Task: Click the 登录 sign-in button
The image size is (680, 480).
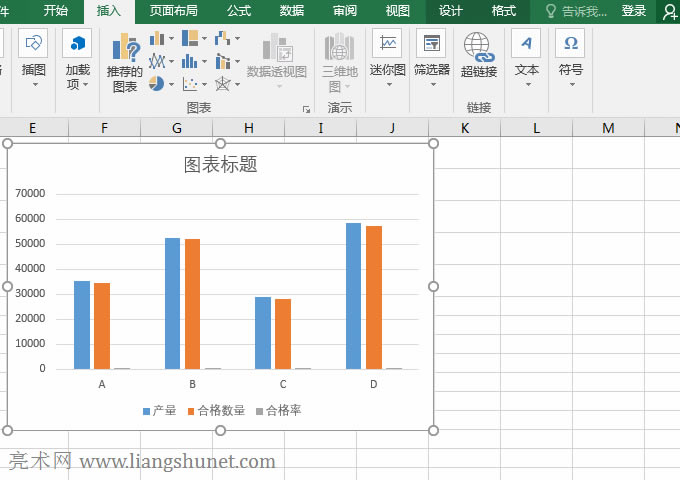Action: [x=634, y=11]
